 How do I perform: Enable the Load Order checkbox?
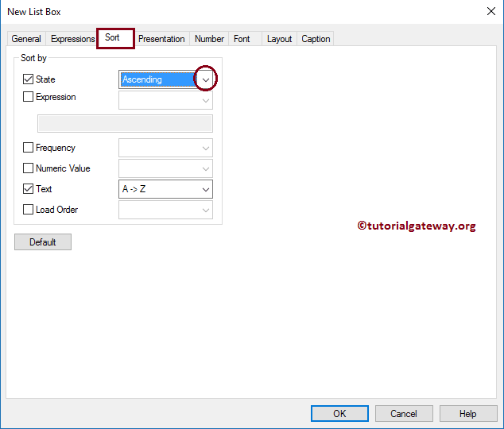tap(28, 210)
